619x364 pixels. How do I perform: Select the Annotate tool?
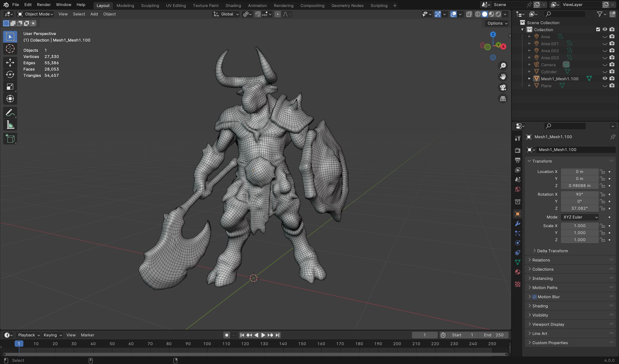(10, 113)
